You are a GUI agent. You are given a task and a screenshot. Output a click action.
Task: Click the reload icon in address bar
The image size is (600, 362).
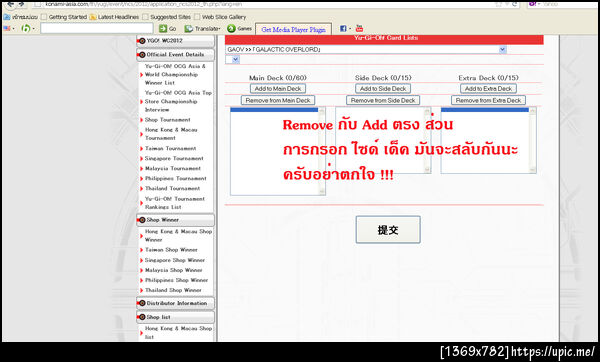(x=515, y=4)
